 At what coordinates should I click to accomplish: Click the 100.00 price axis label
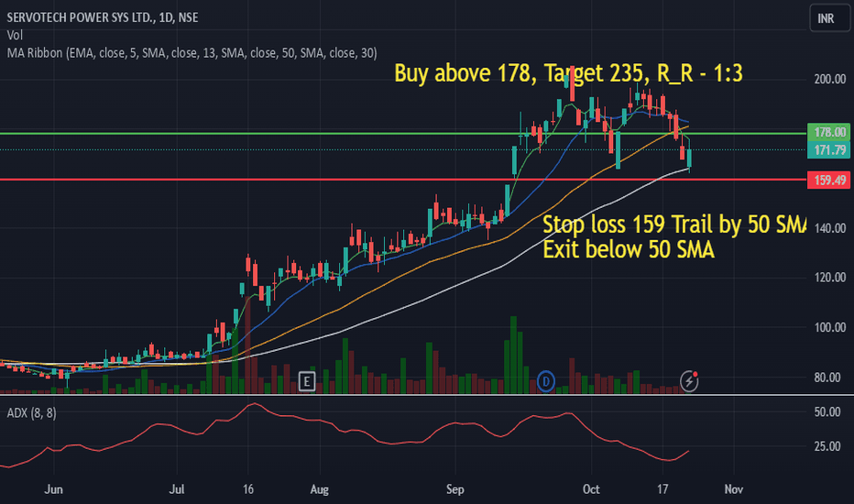tap(829, 327)
